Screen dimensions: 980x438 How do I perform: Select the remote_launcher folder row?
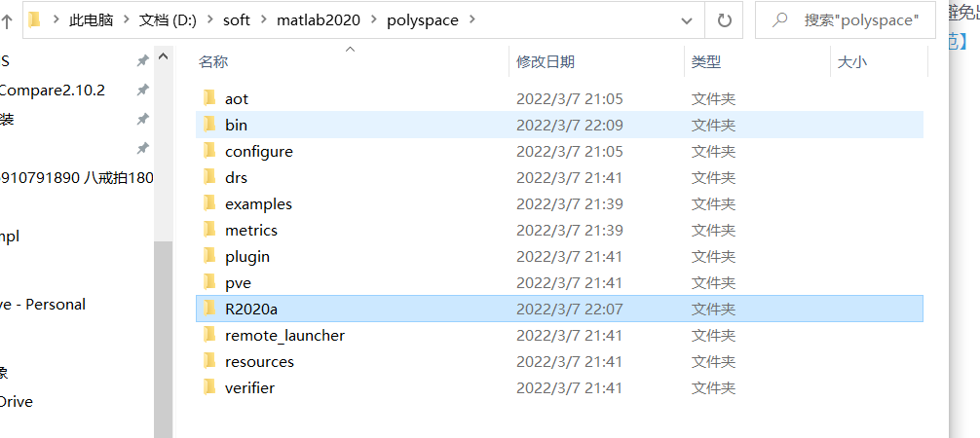pyautogui.click(x=559, y=335)
